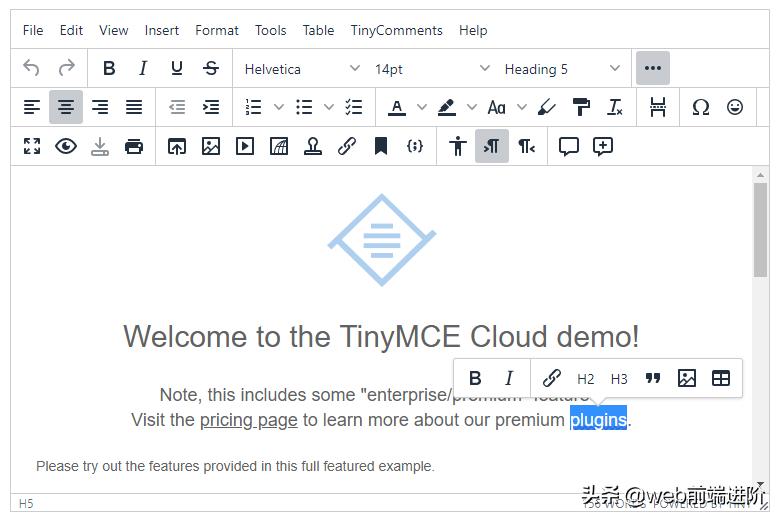The height and width of the screenshot is (520, 780).
Task: Click the editor vertical scrollbar thumb
Action: point(760,230)
